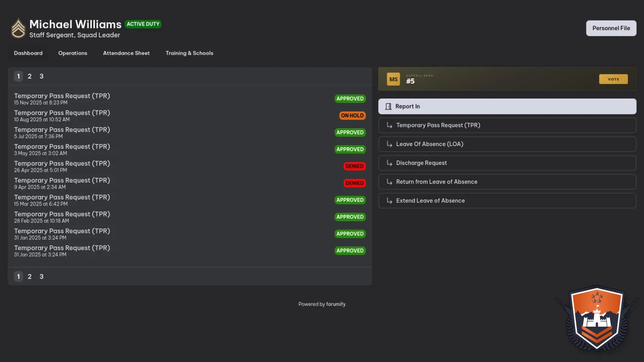Viewport: 644px width, 362px height.
Task: Jump to page 3 in bottom pagination
Action: pyautogui.click(x=41, y=277)
